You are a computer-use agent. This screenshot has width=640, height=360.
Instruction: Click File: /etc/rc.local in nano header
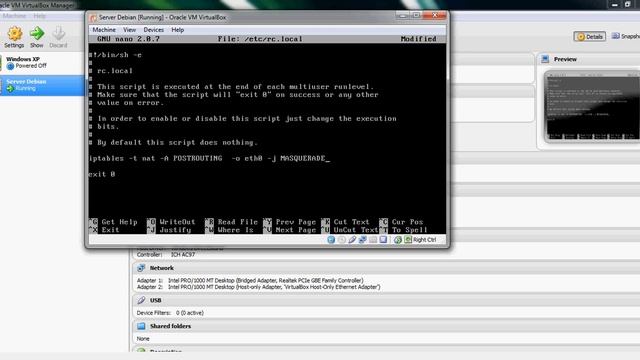(x=260, y=39)
